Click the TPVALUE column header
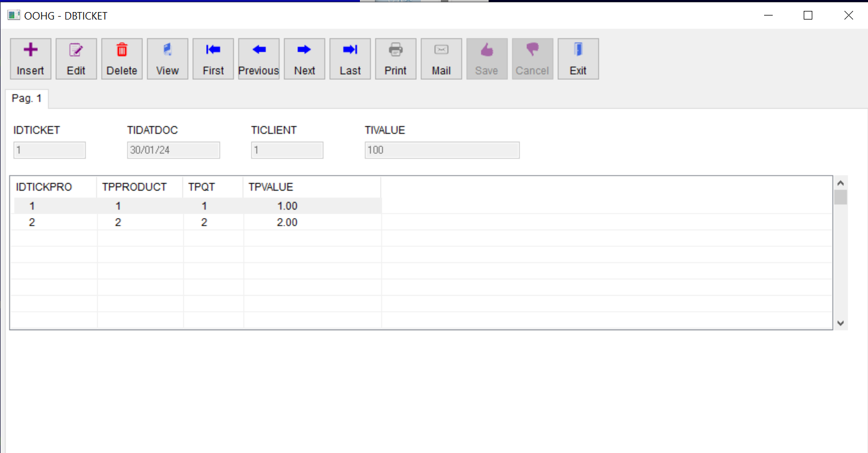The height and width of the screenshot is (453, 868). 312,187
